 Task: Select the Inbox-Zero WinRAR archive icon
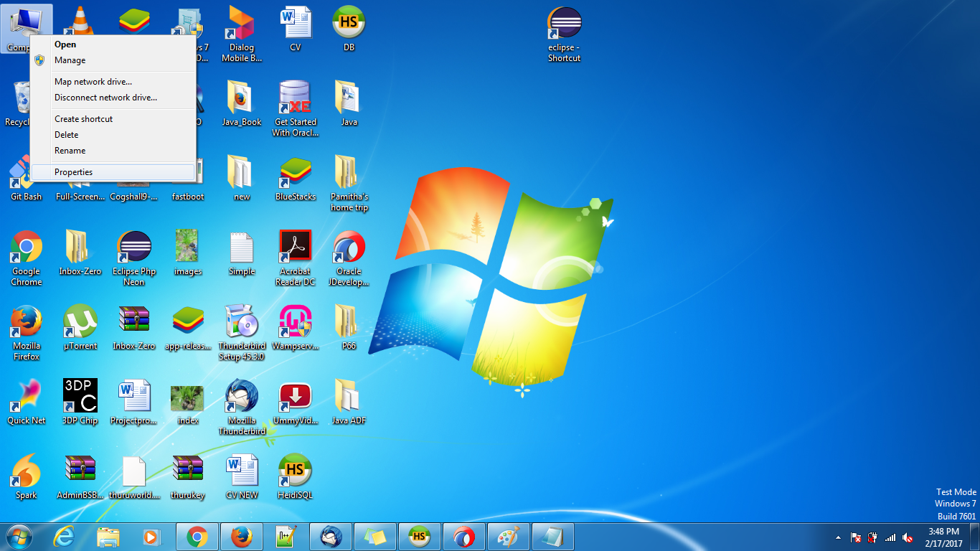134,327
